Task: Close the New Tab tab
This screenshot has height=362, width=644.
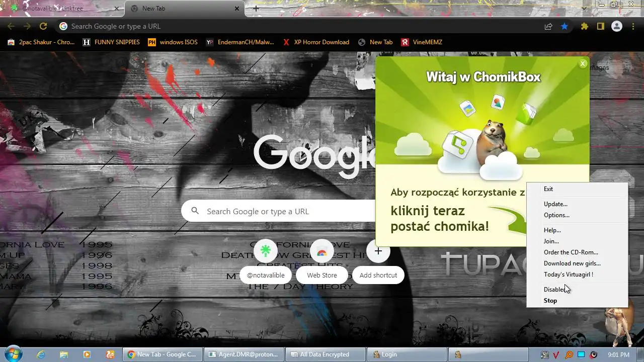Action: click(237, 9)
